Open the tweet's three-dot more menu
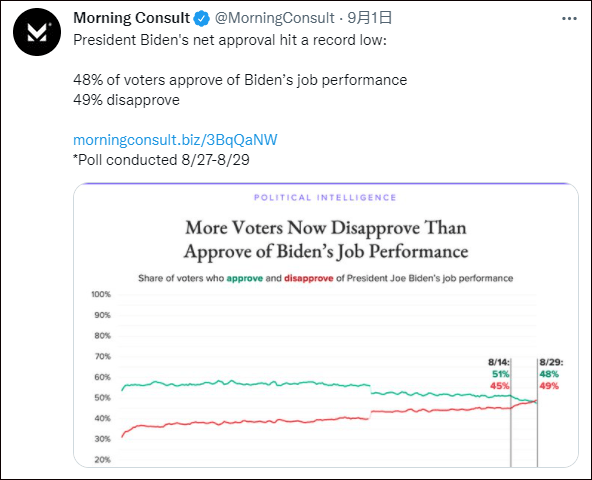 tap(569, 19)
